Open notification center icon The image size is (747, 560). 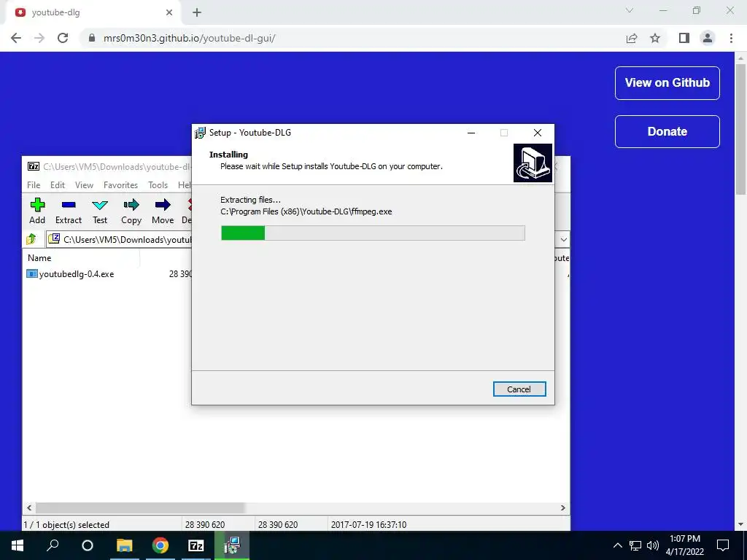pos(723,545)
